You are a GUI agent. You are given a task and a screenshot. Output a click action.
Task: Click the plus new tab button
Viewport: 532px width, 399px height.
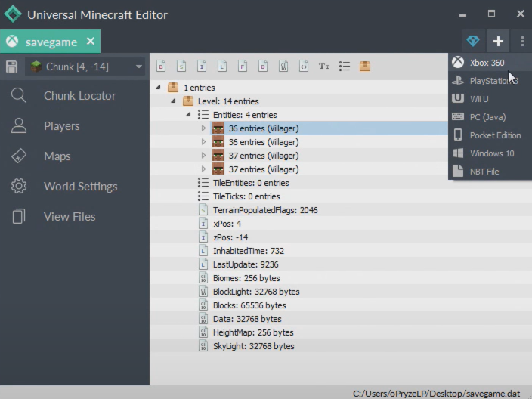coord(498,41)
